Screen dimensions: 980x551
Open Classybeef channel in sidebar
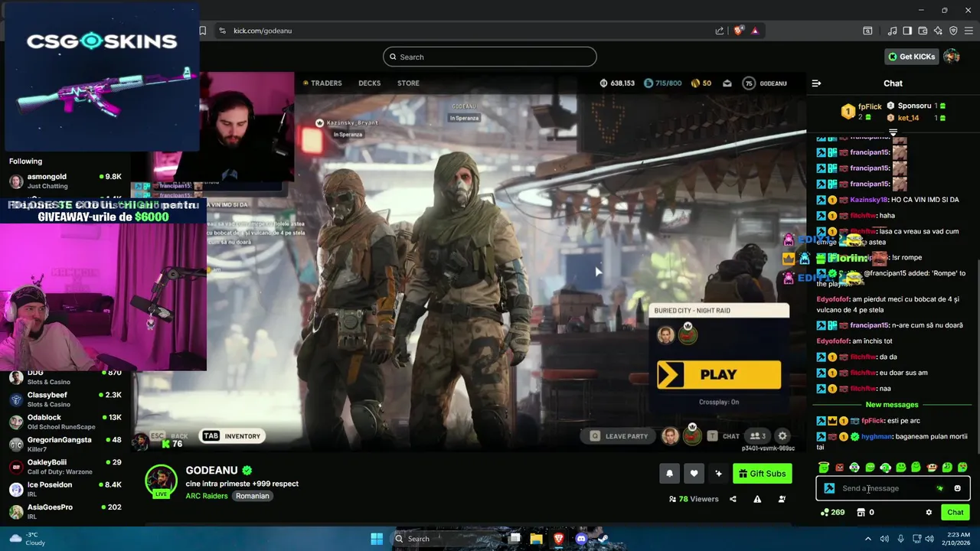66,399
